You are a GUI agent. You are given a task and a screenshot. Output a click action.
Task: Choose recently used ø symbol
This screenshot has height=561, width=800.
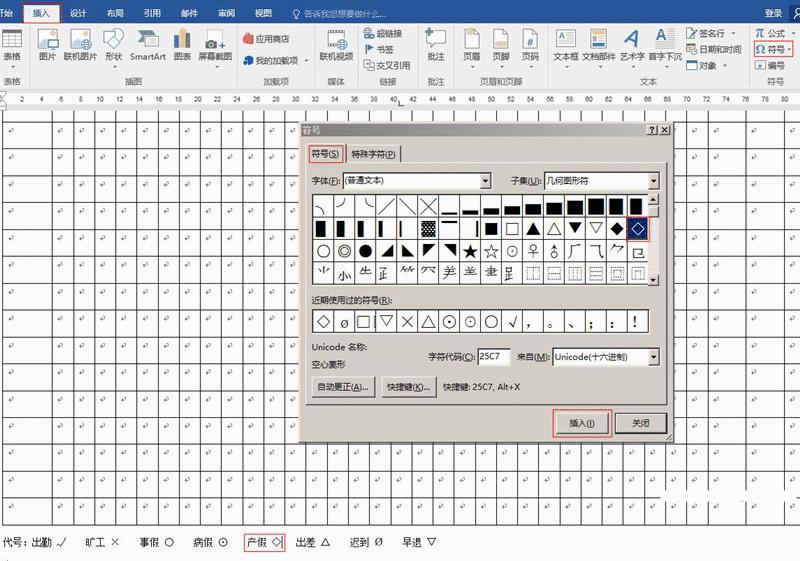tap(344, 322)
